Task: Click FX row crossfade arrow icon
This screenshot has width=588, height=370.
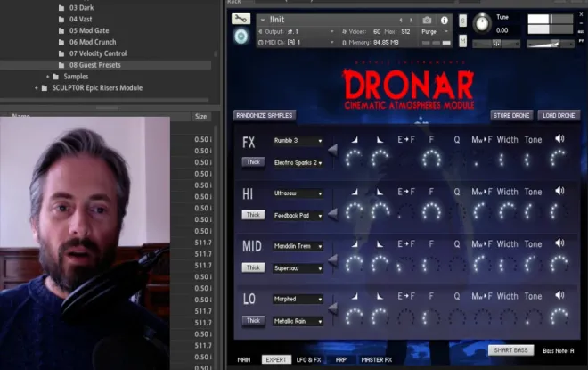Action: 332,151
